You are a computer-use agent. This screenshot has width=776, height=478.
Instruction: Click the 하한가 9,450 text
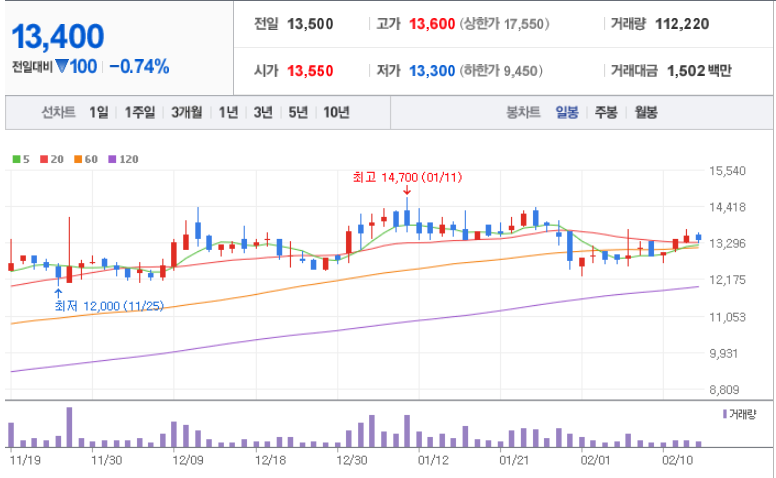[501, 71]
